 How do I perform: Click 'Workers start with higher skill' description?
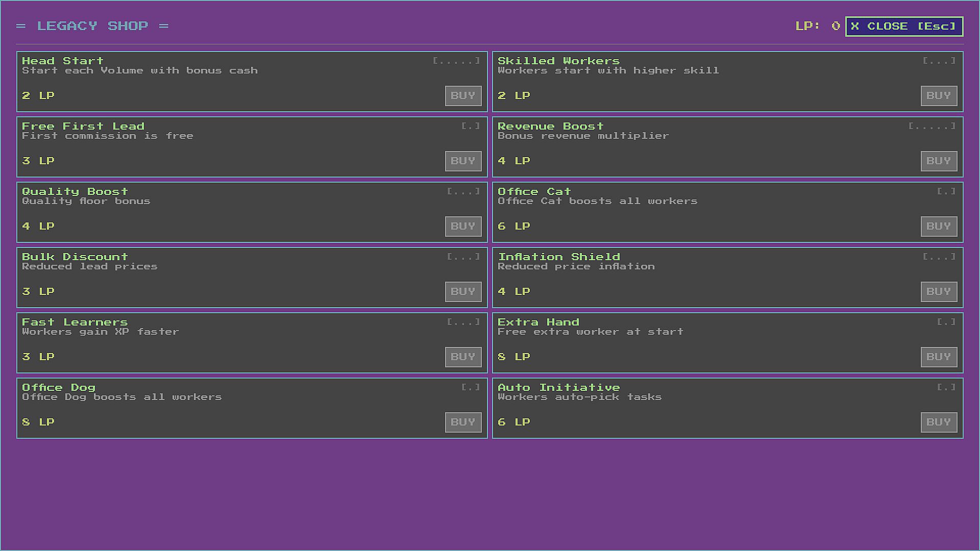click(x=608, y=70)
